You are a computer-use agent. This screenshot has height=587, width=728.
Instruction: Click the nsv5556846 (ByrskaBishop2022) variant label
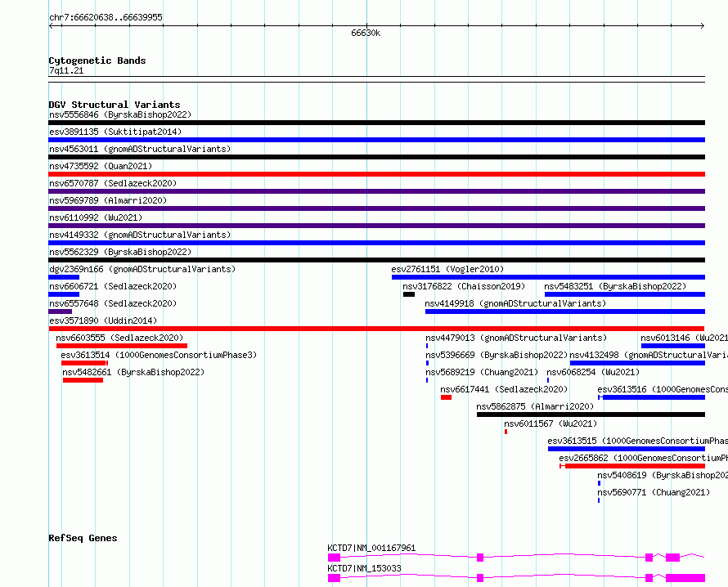[x=120, y=114]
